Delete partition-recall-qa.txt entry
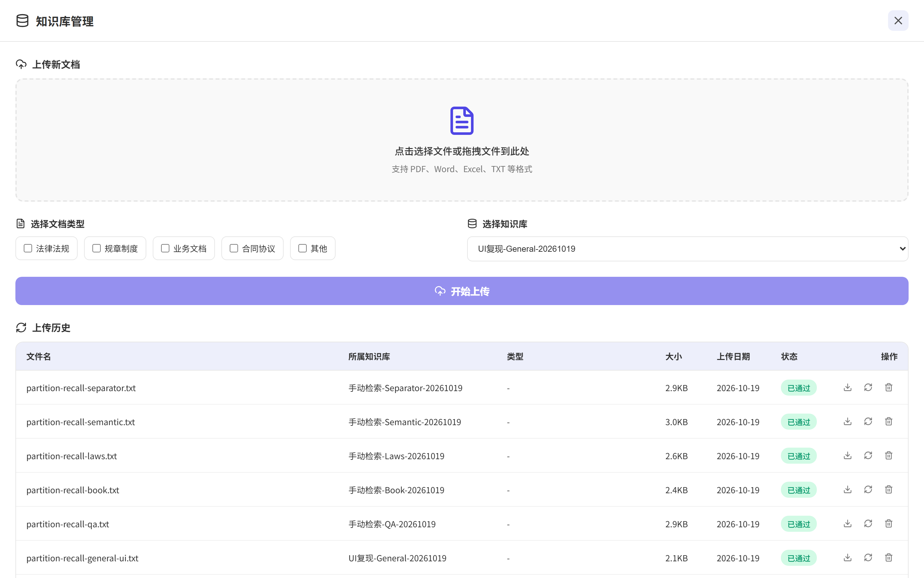The height and width of the screenshot is (578, 924). point(889,524)
